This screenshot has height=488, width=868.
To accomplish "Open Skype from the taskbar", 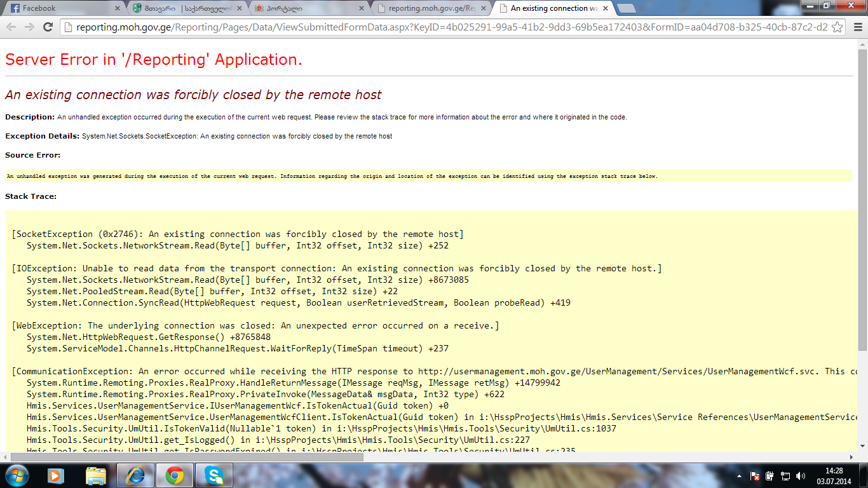I will pyautogui.click(x=214, y=475).
